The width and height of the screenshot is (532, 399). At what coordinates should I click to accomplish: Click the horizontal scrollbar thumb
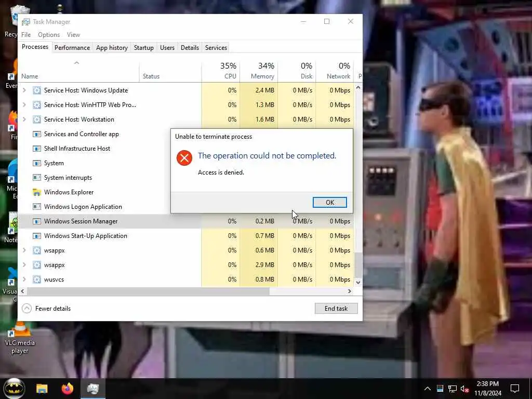(148, 291)
